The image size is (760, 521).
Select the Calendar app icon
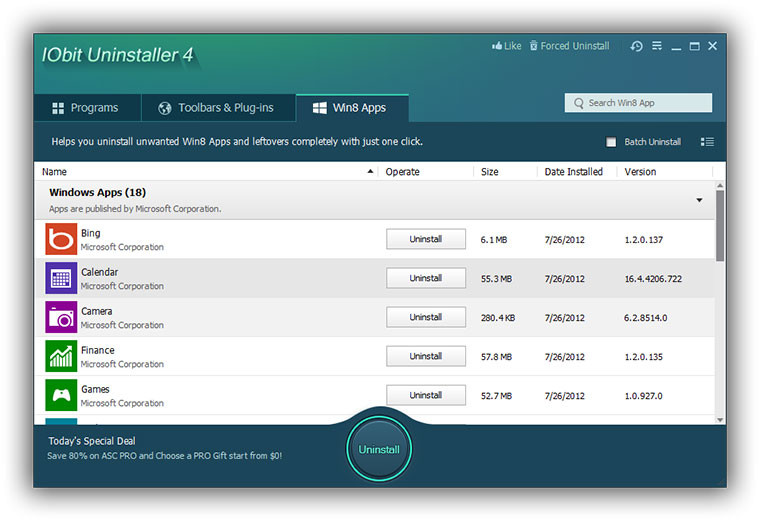coord(61,278)
